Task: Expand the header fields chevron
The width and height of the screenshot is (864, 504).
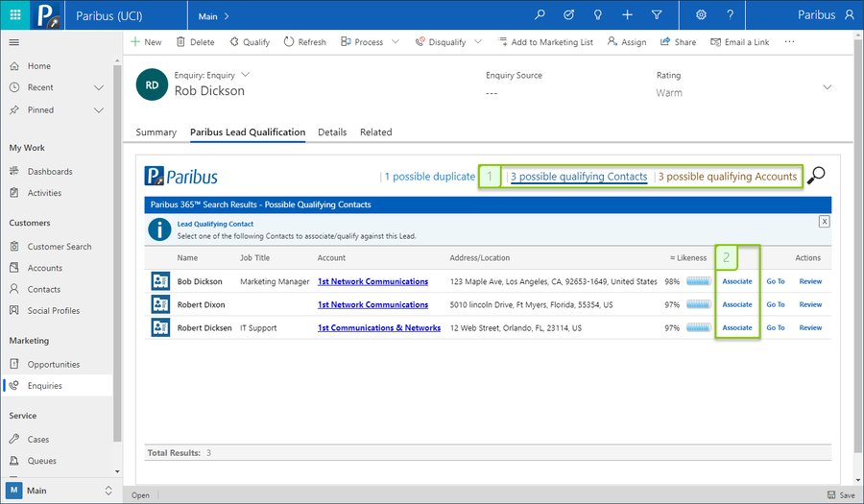Action: click(828, 87)
